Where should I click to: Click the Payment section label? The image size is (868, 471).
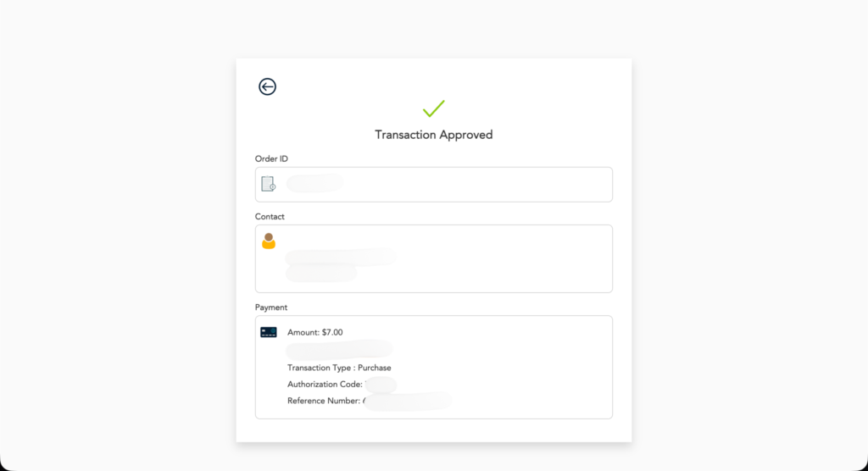[x=271, y=308]
